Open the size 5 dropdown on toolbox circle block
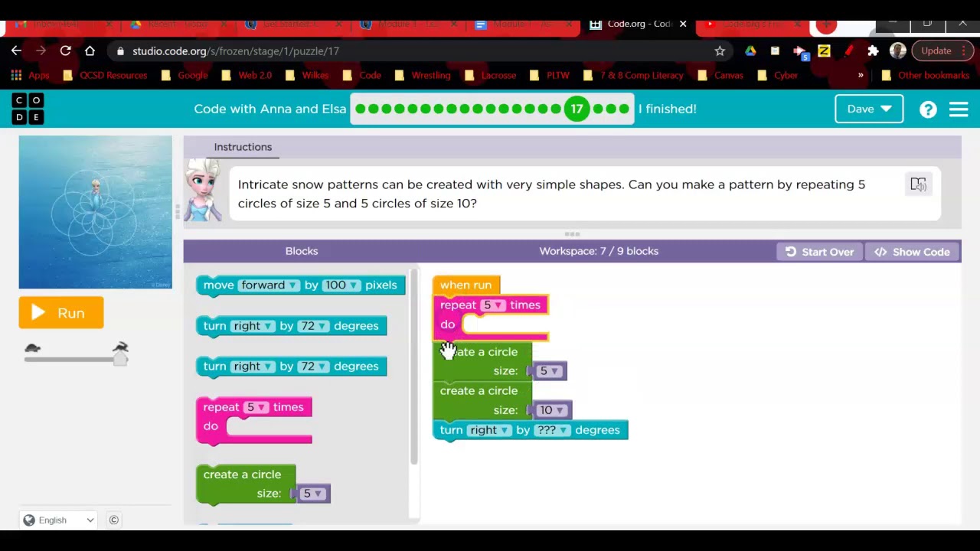Screen dimensions: 980x551 [x=312, y=494]
